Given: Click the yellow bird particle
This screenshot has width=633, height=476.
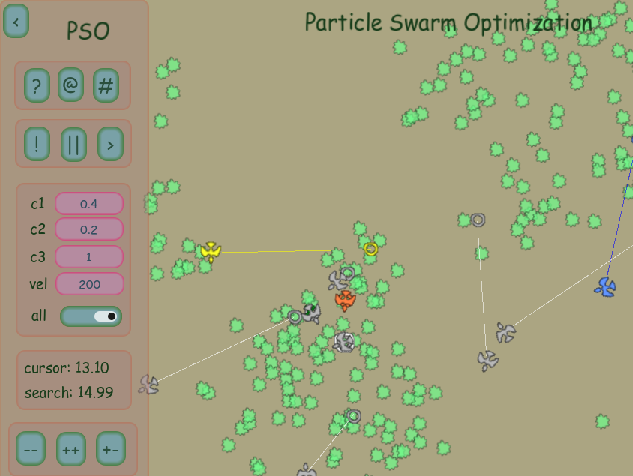Looking at the screenshot, I should 211,252.
